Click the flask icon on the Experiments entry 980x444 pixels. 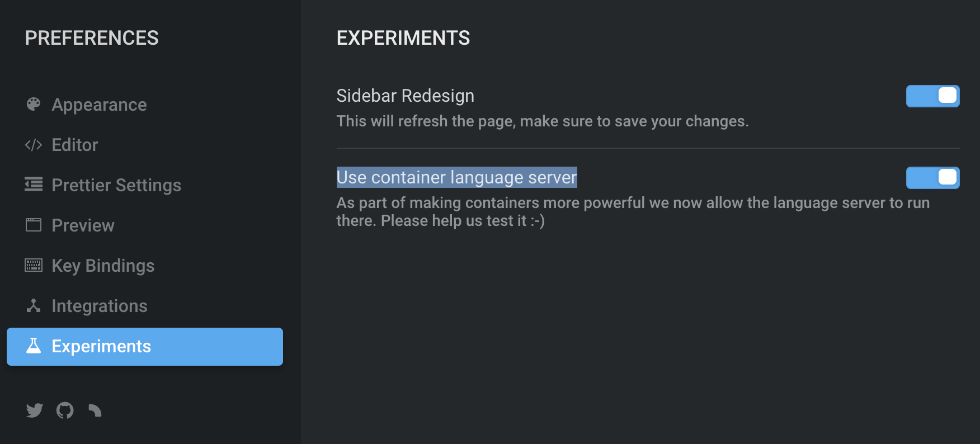click(34, 346)
